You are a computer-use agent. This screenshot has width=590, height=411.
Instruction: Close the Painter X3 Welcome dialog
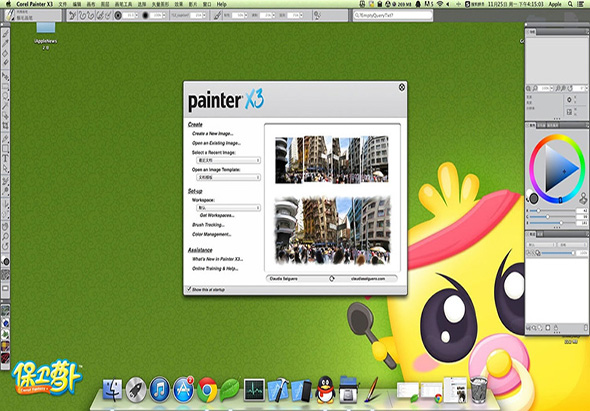coord(402,87)
